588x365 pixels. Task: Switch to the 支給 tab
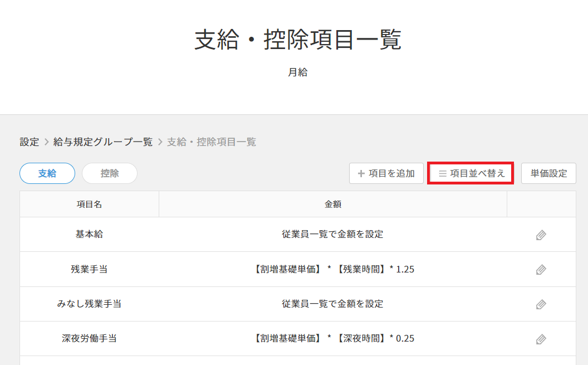[x=47, y=173]
